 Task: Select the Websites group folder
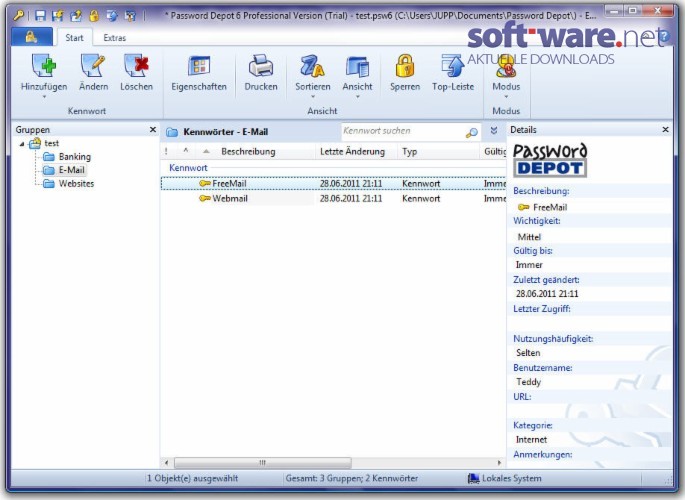pyautogui.click(x=76, y=184)
